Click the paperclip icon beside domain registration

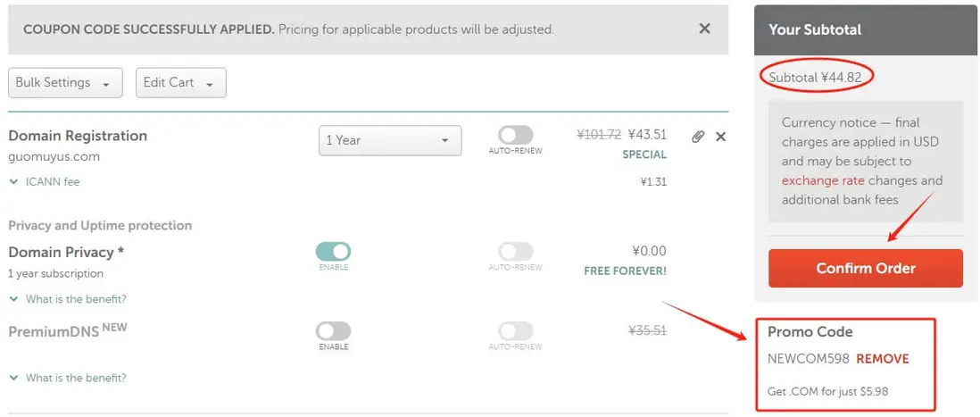698,137
